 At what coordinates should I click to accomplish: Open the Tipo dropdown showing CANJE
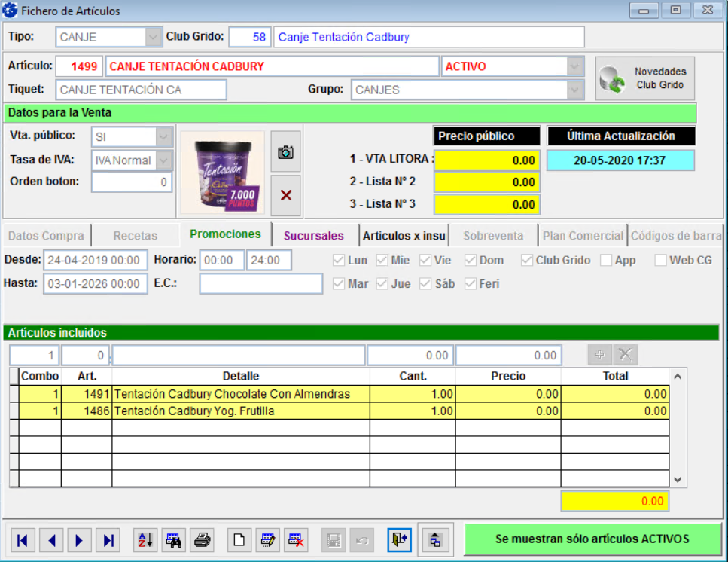[153, 37]
